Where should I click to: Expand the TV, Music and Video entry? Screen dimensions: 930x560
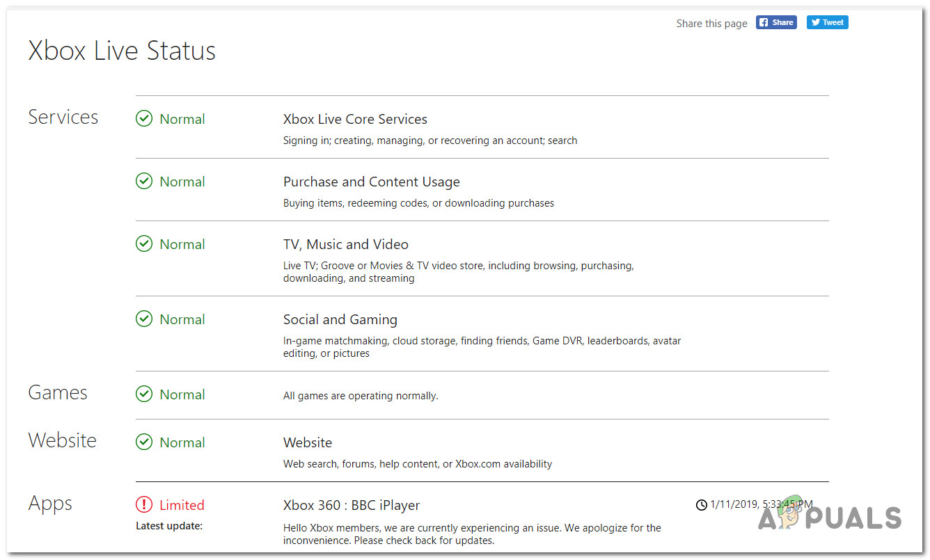(345, 244)
